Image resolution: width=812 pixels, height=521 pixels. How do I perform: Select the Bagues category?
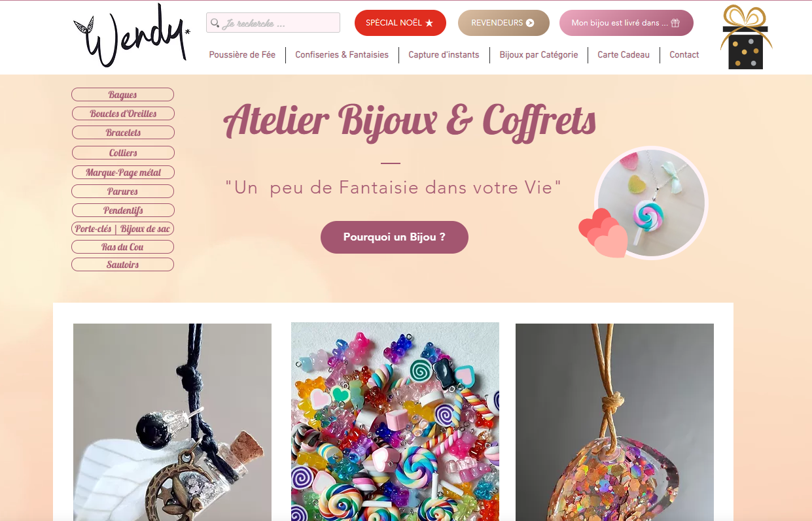click(122, 95)
